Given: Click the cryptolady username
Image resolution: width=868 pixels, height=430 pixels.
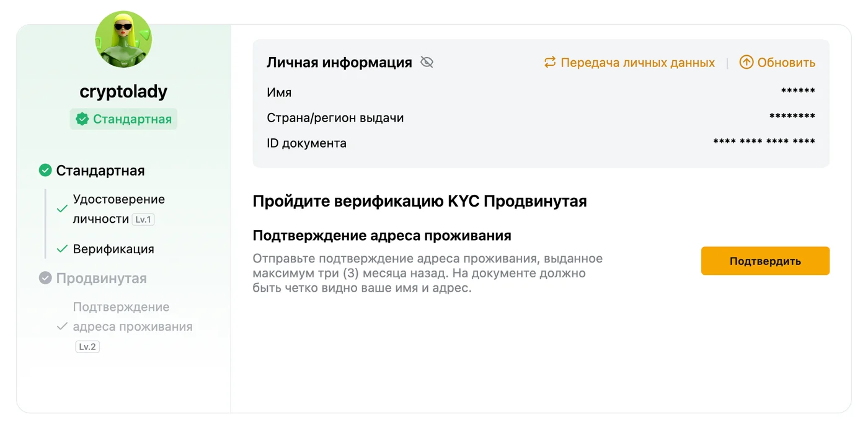Looking at the screenshot, I should click(x=123, y=92).
